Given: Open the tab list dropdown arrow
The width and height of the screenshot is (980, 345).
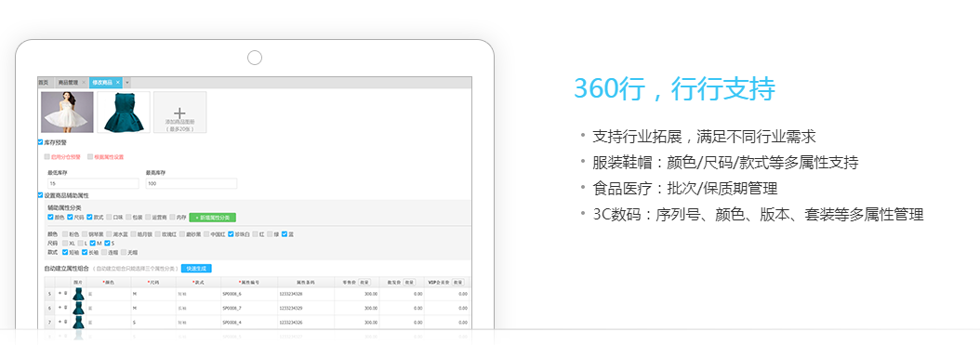Looking at the screenshot, I should (x=126, y=83).
